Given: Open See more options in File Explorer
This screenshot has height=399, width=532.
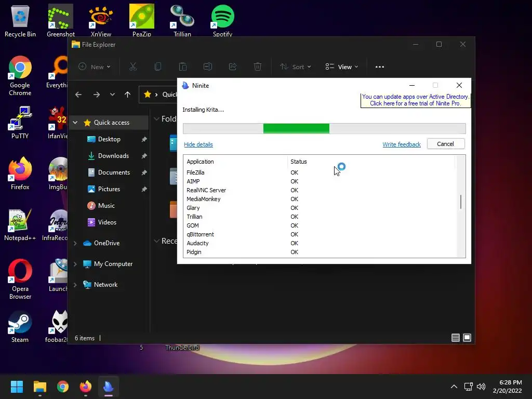Looking at the screenshot, I should [x=380, y=66].
